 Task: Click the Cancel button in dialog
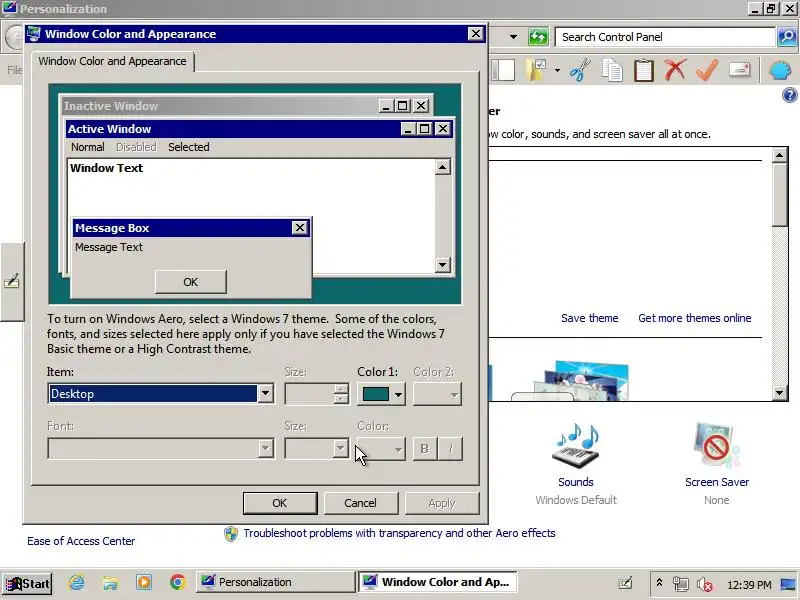360,503
